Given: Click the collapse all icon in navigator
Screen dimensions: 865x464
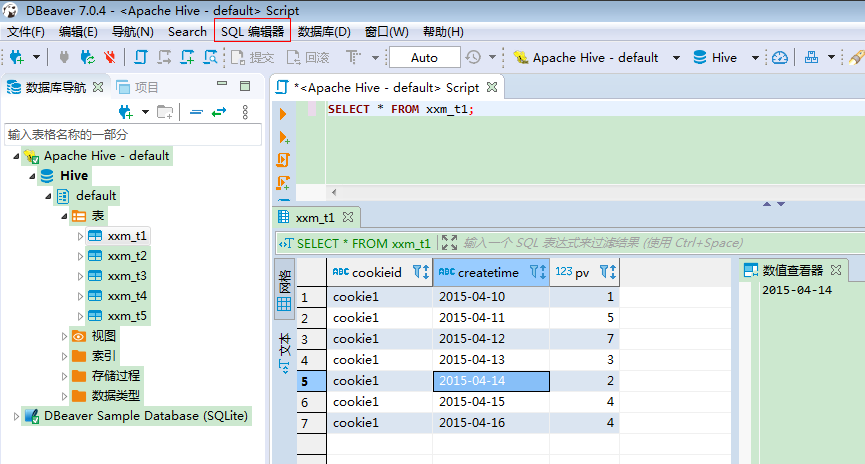Looking at the screenshot, I should 196,112.
